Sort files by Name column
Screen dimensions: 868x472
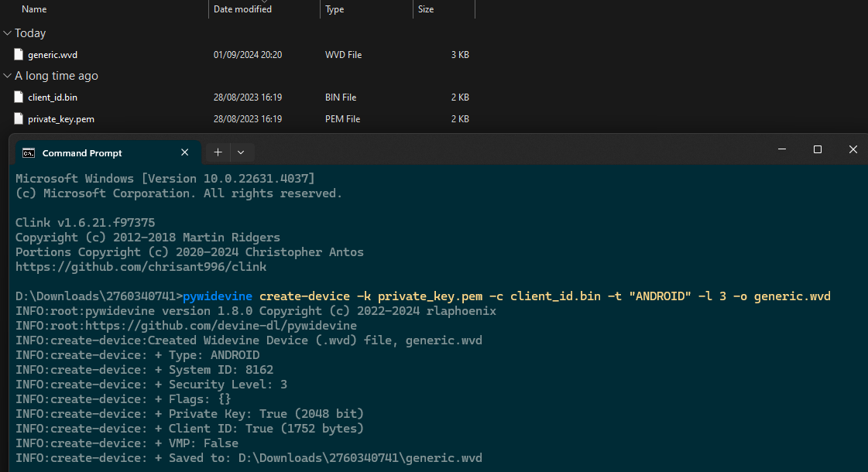point(34,9)
